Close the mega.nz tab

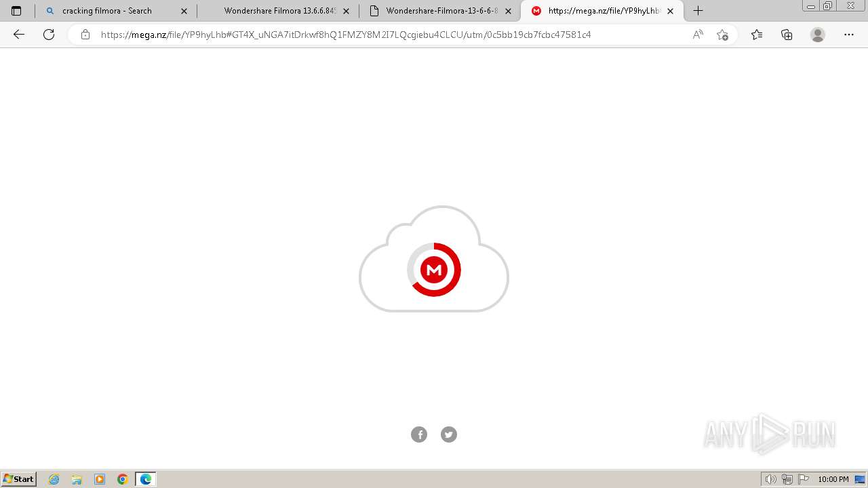[x=670, y=11]
